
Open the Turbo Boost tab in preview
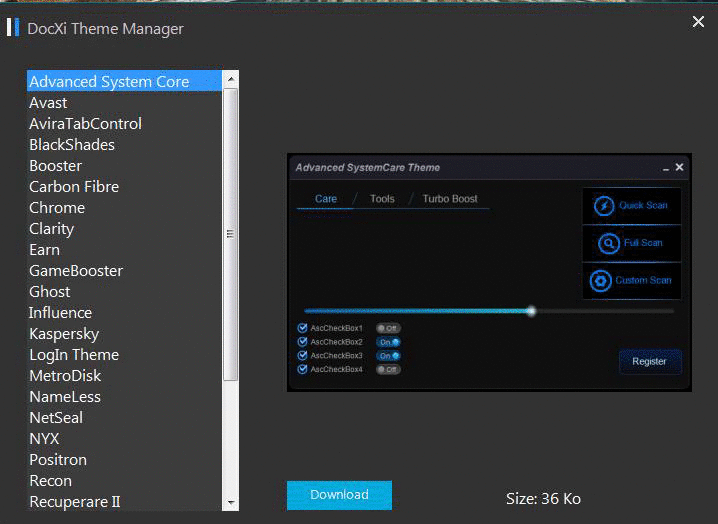click(x=450, y=199)
